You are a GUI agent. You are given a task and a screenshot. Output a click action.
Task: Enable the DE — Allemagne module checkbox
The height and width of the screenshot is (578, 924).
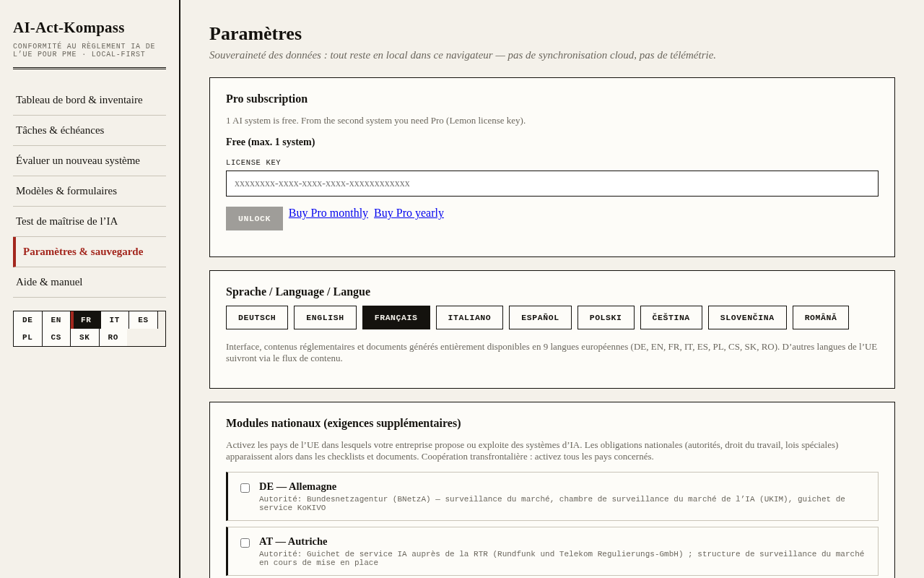click(x=245, y=488)
